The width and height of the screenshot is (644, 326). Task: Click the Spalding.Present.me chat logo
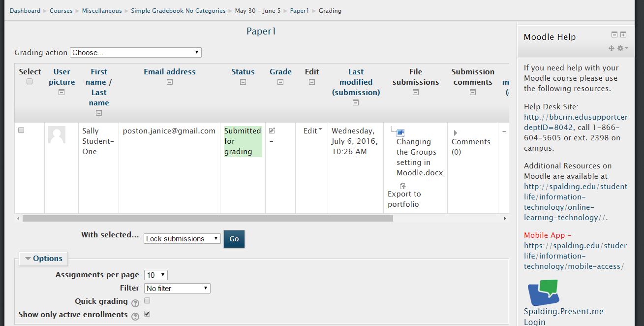(543, 293)
